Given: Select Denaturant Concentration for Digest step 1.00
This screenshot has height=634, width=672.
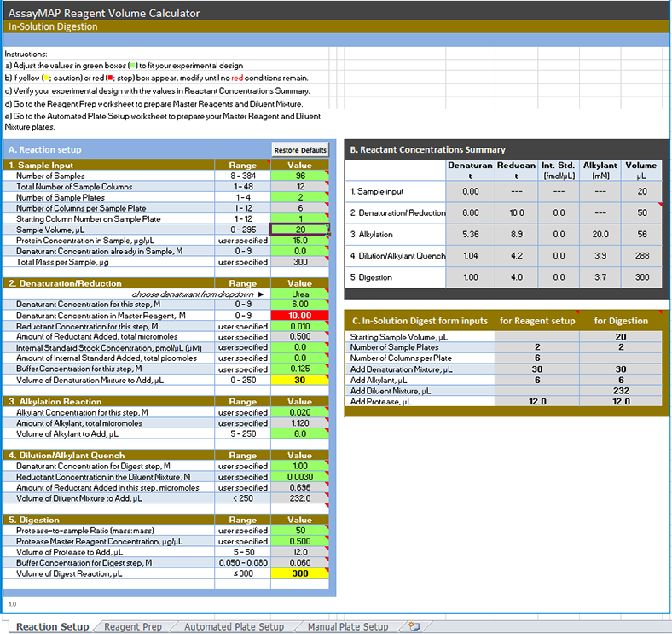Looking at the screenshot, I should click(299, 466).
